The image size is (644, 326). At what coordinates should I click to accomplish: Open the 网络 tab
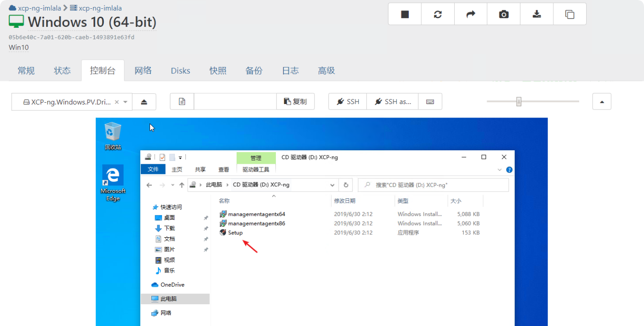[143, 71]
